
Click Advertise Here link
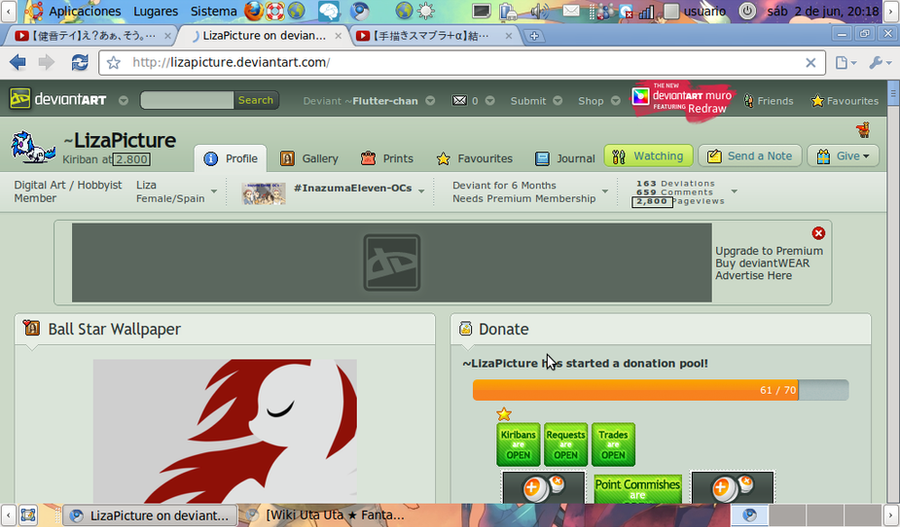754,276
